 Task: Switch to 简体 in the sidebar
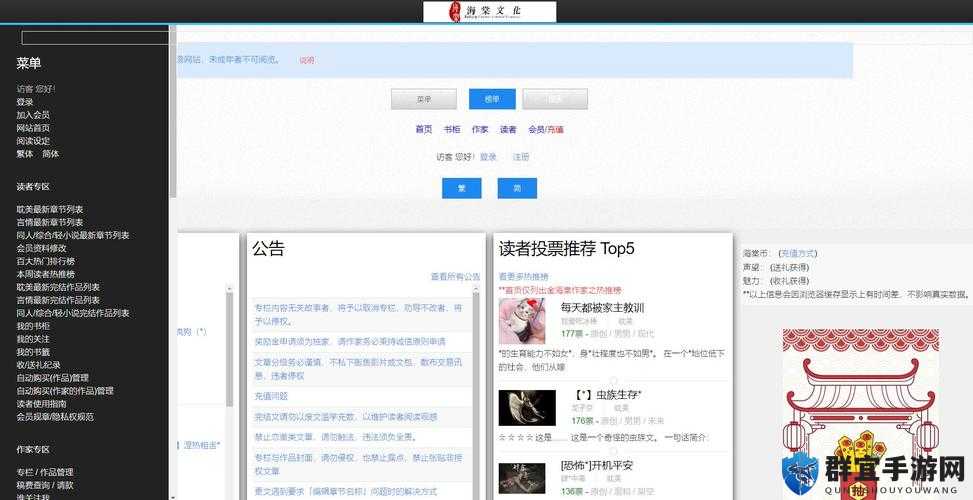click(x=50, y=154)
